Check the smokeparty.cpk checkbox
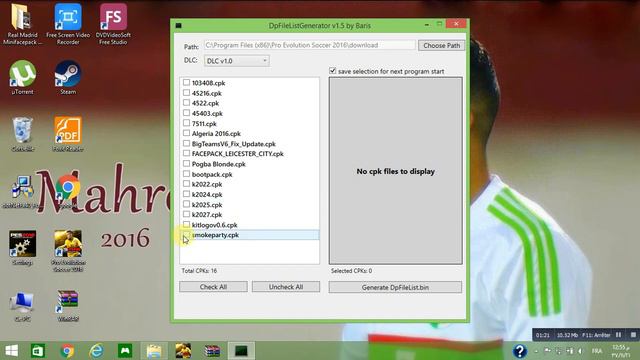The width and height of the screenshot is (640, 360). (186, 235)
